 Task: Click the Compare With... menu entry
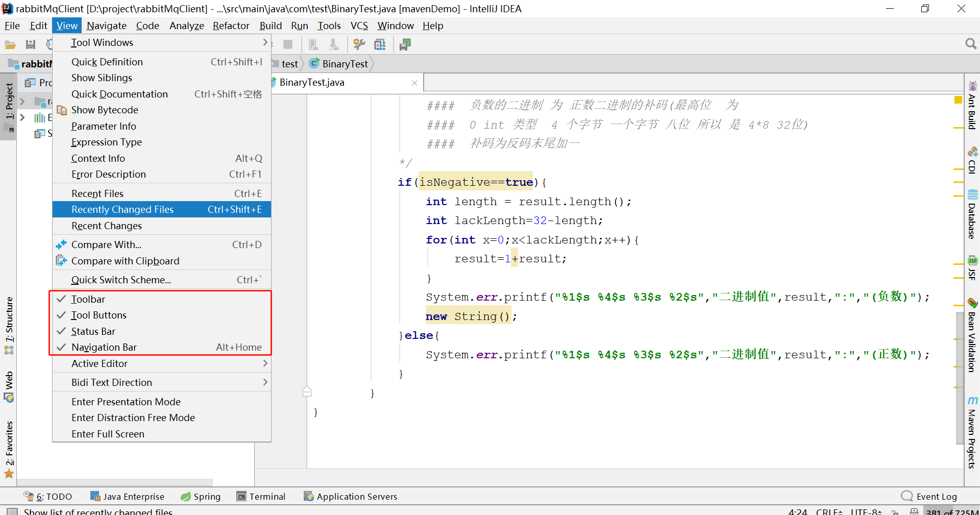pyautogui.click(x=162, y=244)
